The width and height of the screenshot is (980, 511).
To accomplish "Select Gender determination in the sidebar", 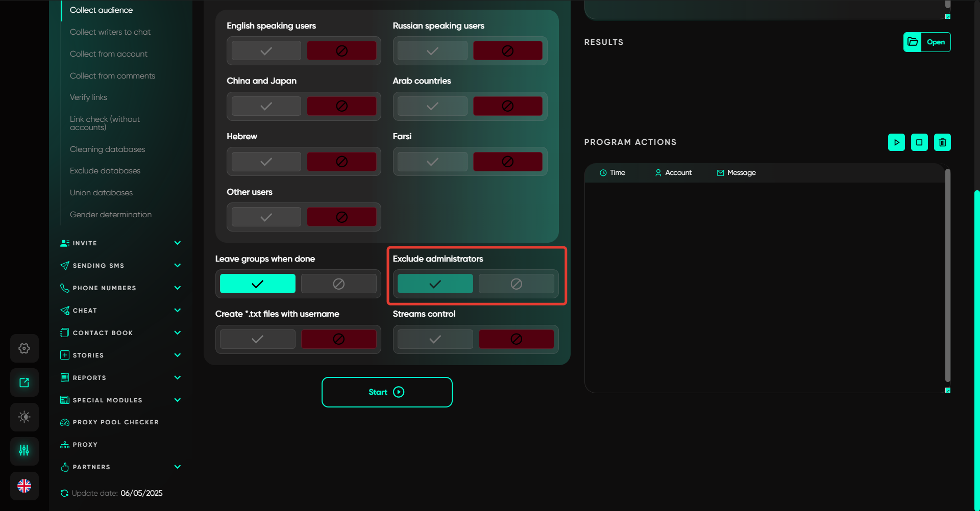I will [x=111, y=215].
